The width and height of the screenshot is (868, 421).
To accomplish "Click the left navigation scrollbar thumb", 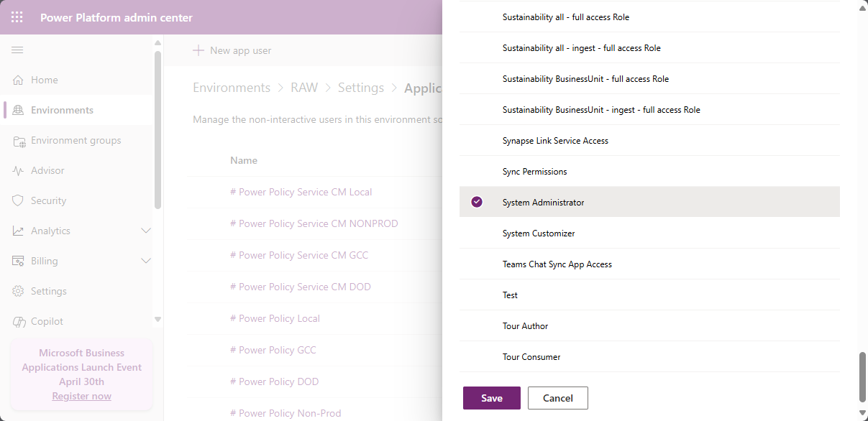I will click(x=157, y=129).
